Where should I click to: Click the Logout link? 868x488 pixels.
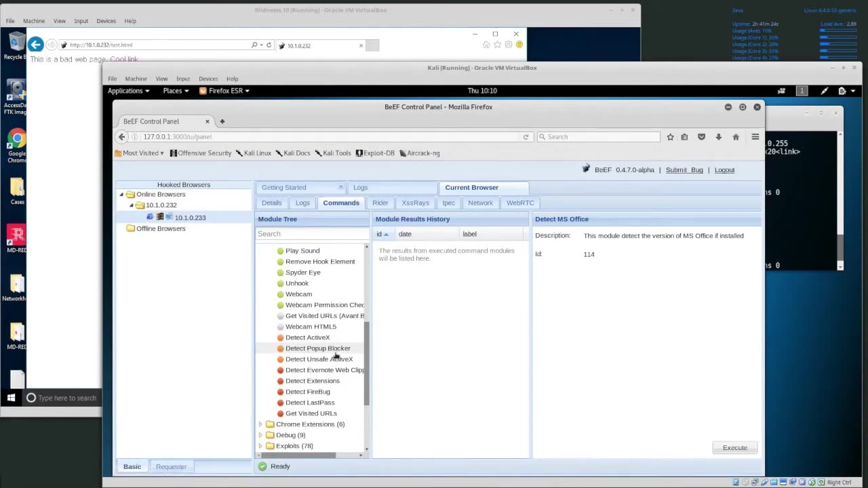point(724,170)
